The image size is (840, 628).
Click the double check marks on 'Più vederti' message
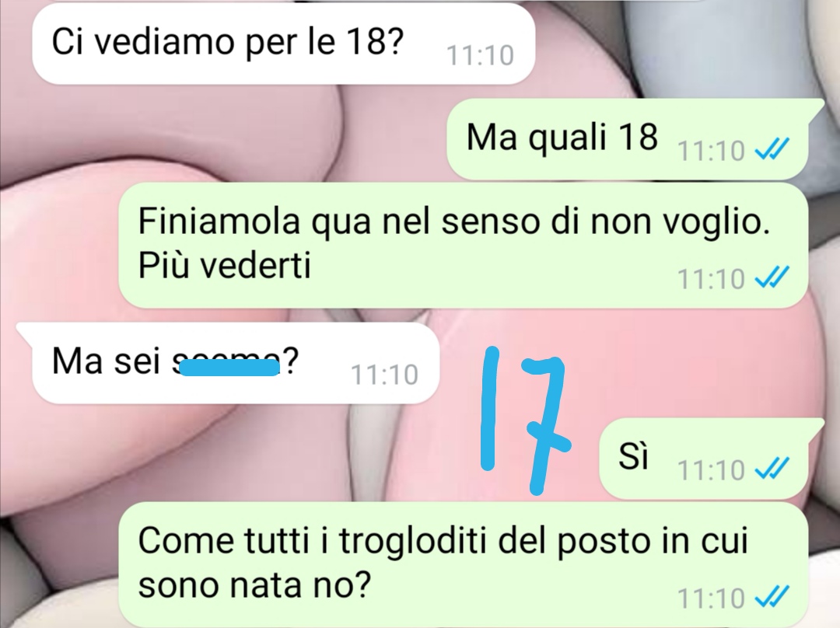(771, 278)
